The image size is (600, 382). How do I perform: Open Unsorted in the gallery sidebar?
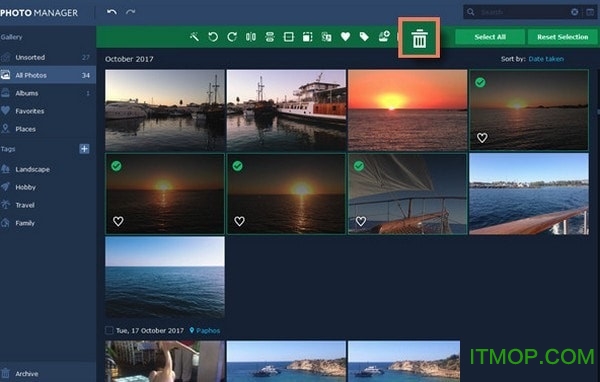point(48,57)
